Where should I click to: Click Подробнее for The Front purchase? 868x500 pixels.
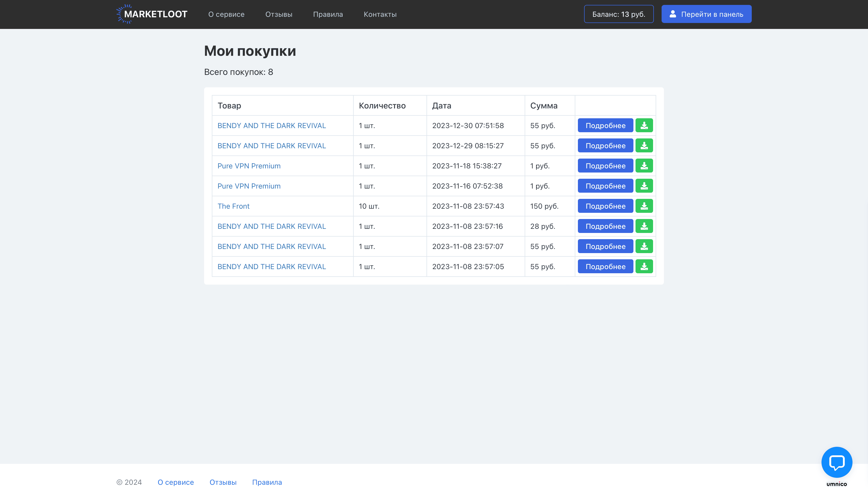click(x=605, y=206)
